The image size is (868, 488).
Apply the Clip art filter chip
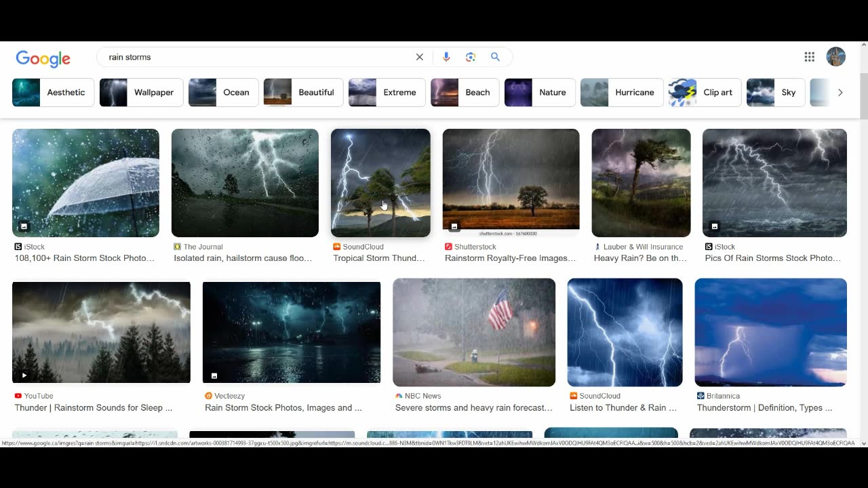(705, 92)
